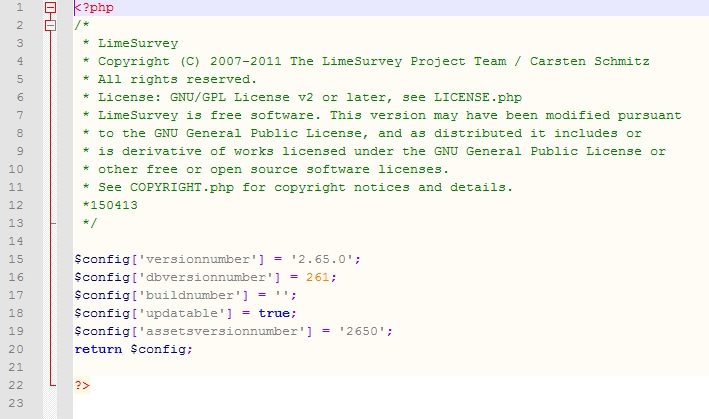Click line number 20 in the gutter
709x419 pixels.
pyautogui.click(x=16, y=349)
